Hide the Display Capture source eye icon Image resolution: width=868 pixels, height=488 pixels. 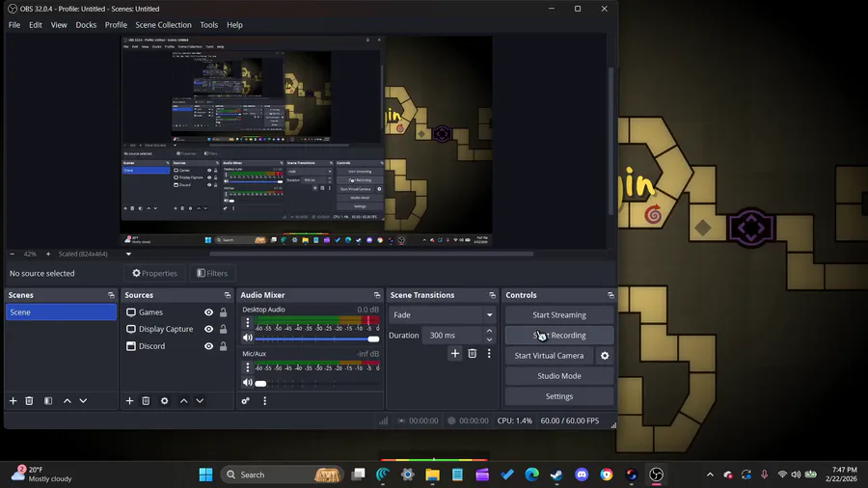(x=208, y=329)
